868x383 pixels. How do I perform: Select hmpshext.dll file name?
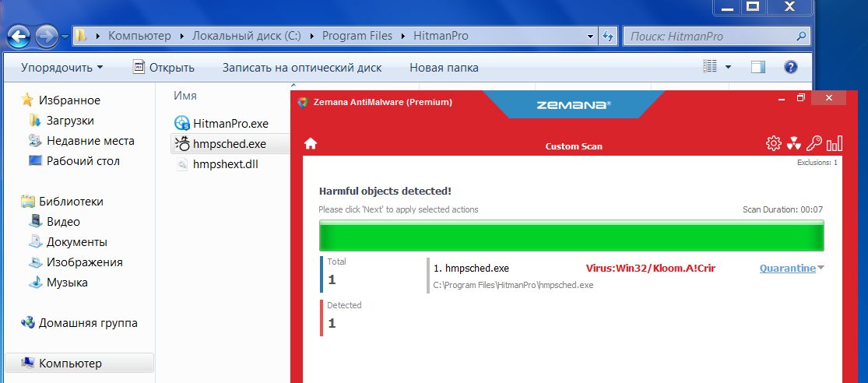[x=225, y=164]
